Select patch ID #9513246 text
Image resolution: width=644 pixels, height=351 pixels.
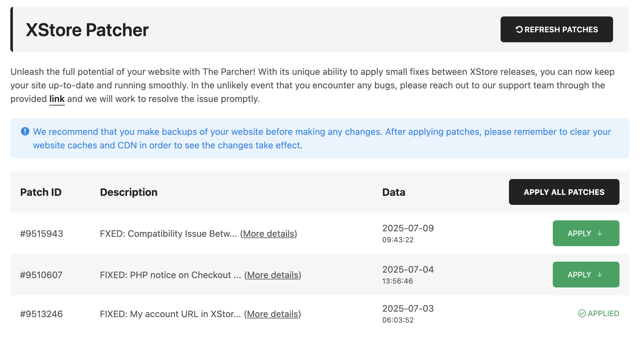[x=41, y=314]
